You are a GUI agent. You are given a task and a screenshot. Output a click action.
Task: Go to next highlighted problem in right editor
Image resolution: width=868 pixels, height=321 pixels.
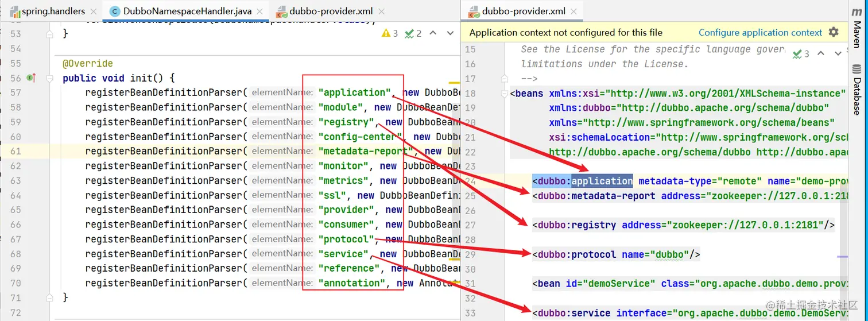click(x=838, y=54)
